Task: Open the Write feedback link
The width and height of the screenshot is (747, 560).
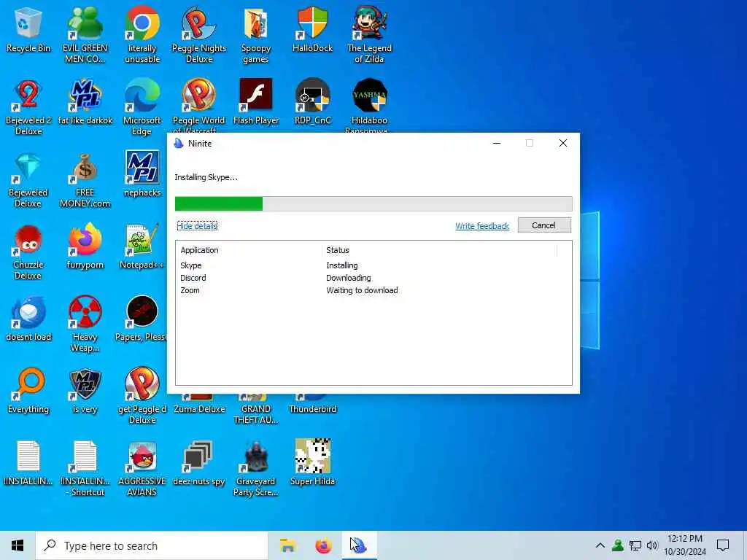Action: 481,226
